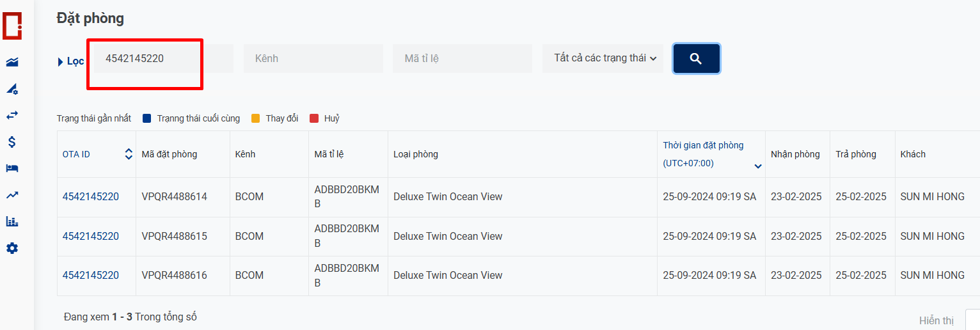Open the area chart dashboard icon

point(12,62)
